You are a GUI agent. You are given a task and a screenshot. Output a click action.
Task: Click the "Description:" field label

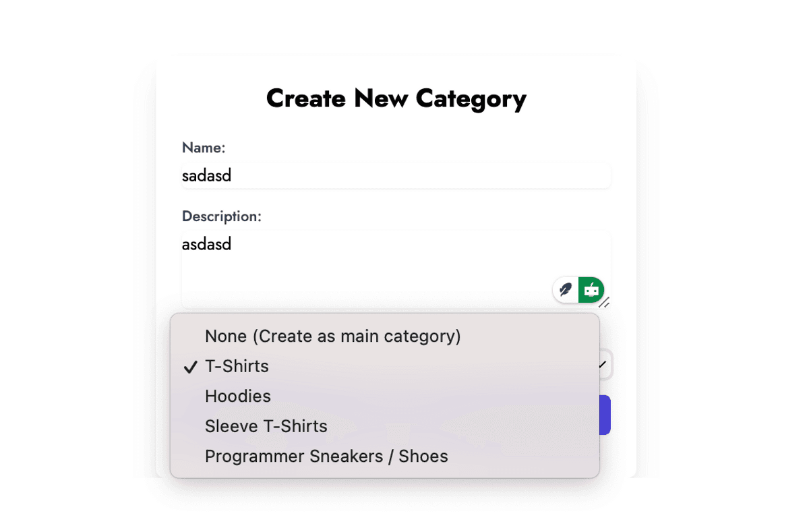pos(221,216)
